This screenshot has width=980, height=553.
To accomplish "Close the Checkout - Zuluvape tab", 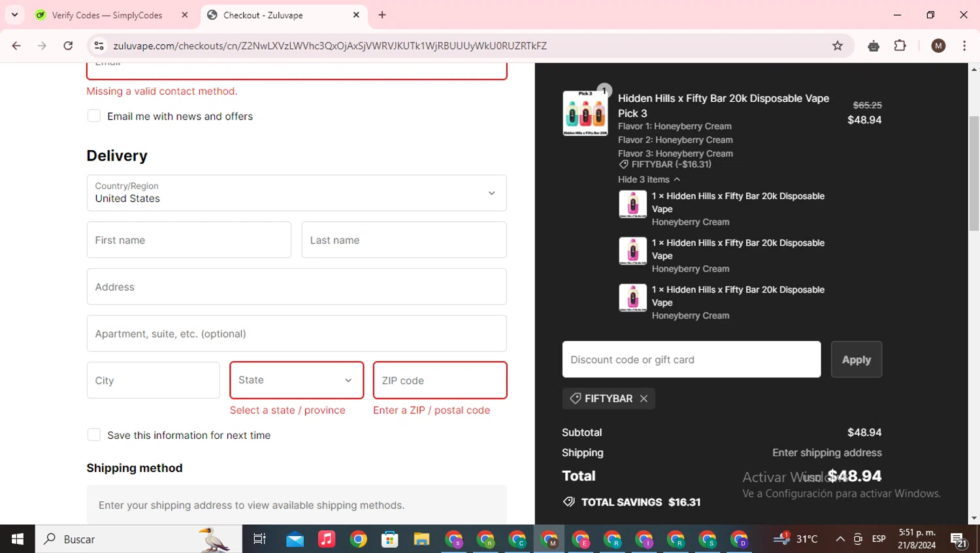I will [x=356, y=15].
